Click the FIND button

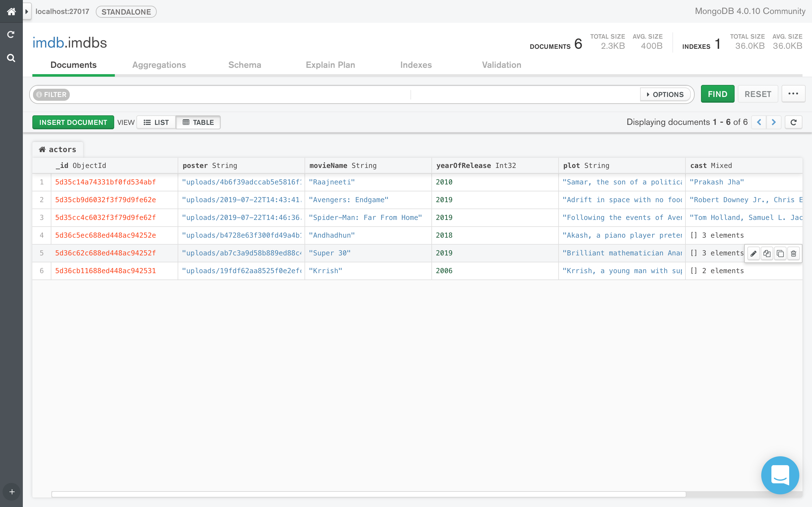pyautogui.click(x=717, y=94)
